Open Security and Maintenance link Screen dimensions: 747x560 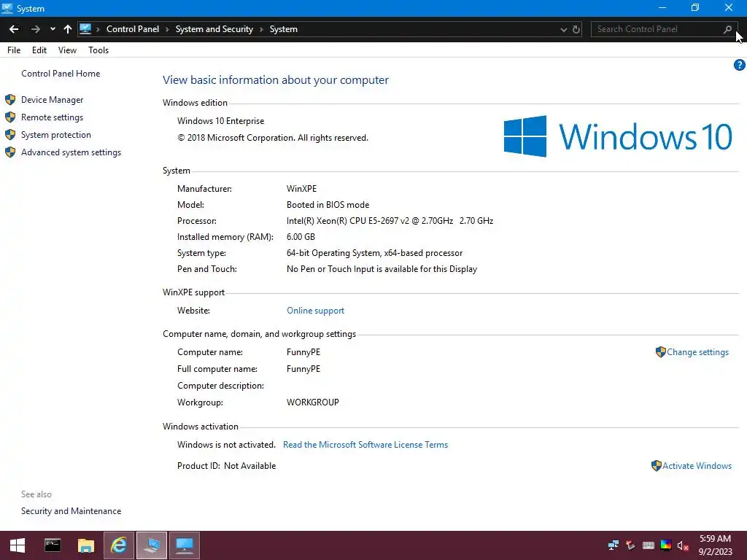(x=71, y=511)
